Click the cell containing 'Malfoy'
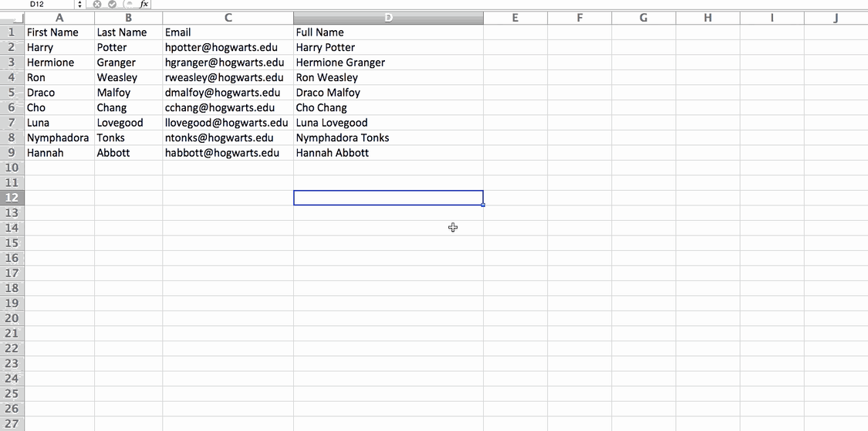The height and width of the screenshot is (431, 868). click(x=128, y=93)
